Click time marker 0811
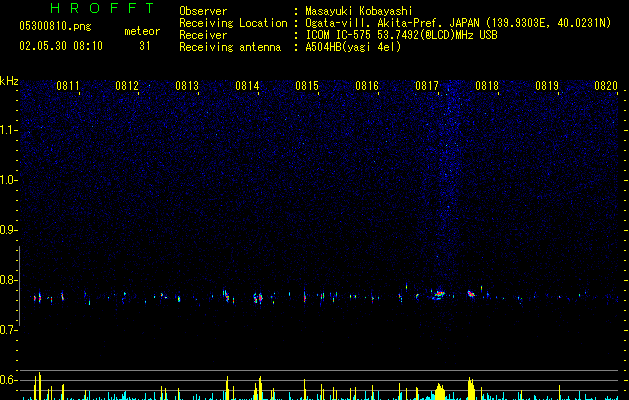 click(67, 86)
